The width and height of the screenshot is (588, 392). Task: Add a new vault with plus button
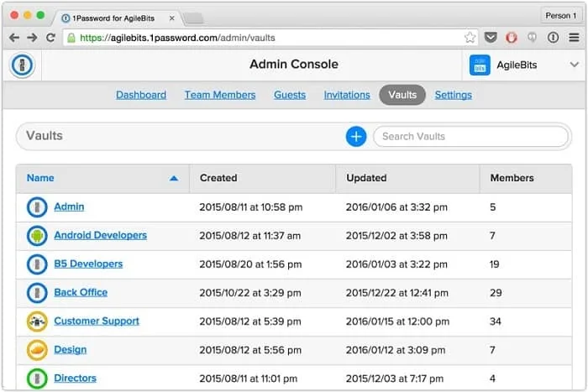[356, 137]
